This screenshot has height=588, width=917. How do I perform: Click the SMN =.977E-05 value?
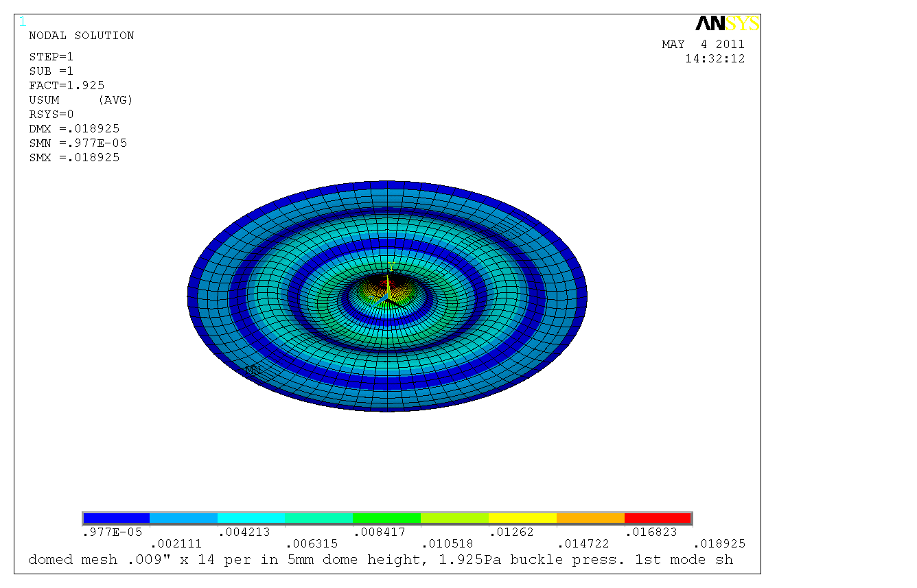(78, 143)
